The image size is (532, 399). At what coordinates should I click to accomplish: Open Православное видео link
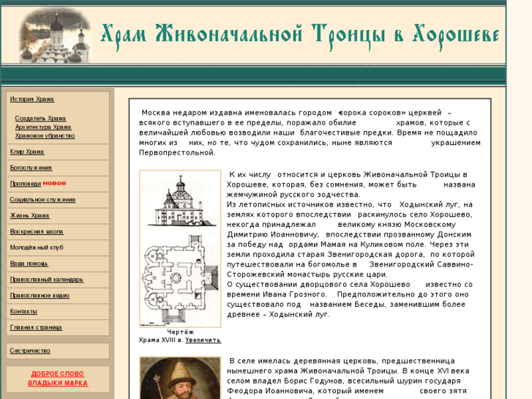coord(40,296)
